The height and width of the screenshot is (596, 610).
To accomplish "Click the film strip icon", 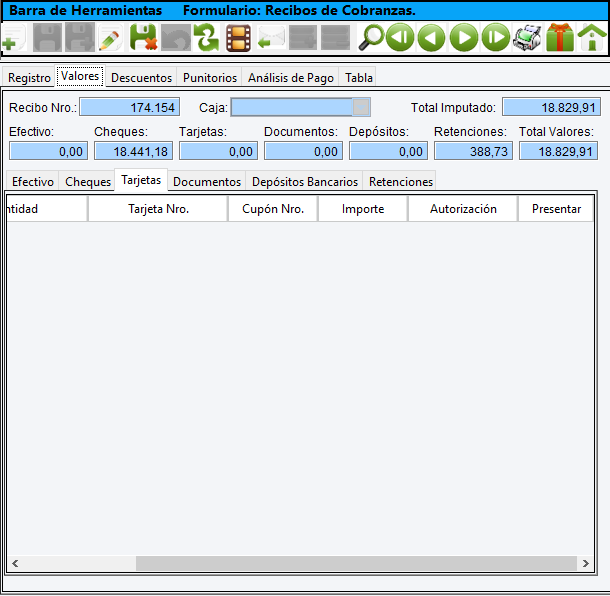I will click(238, 39).
